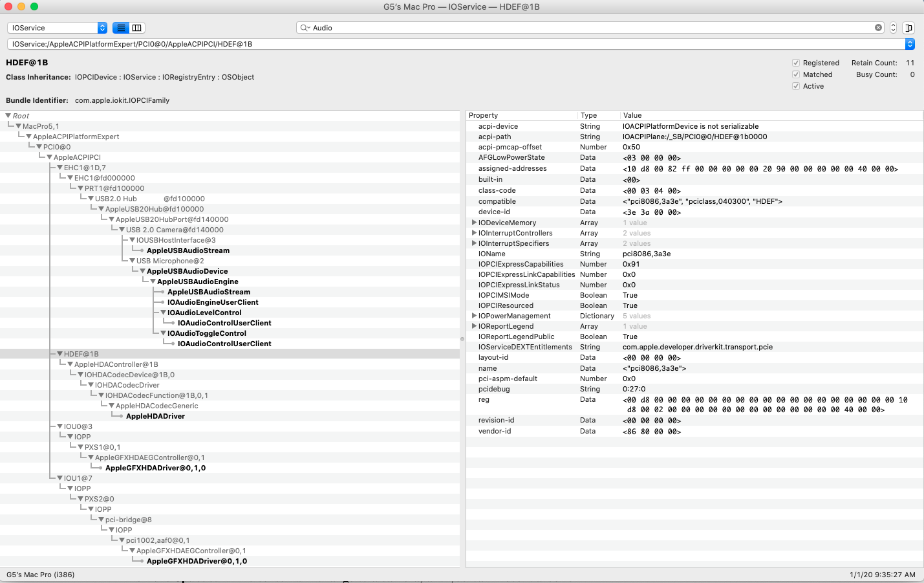Select AppleUSBAudioEngine tree entry
Screen dimensions: 924x583
pyautogui.click(x=198, y=281)
